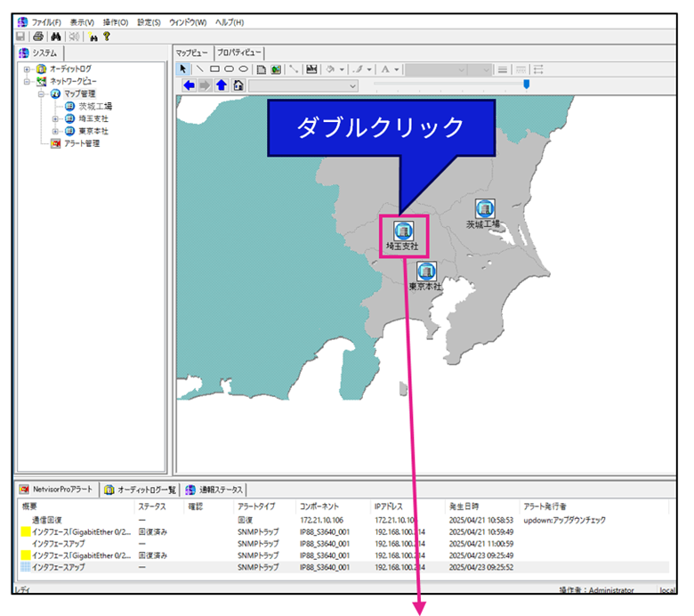Open the 設定(S) menu

[x=149, y=21]
